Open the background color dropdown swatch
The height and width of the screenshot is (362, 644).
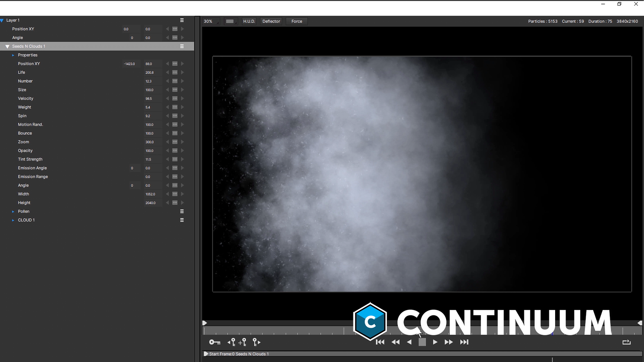click(x=230, y=21)
